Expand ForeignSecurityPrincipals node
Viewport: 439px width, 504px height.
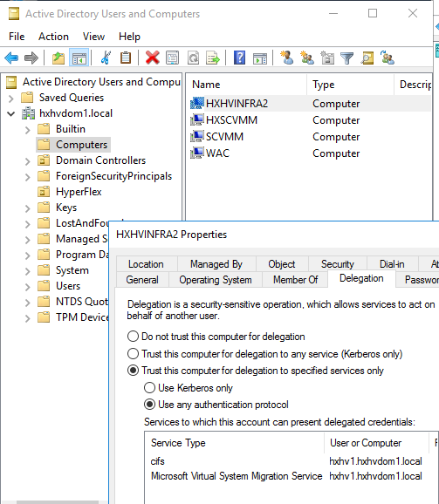[28, 177]
